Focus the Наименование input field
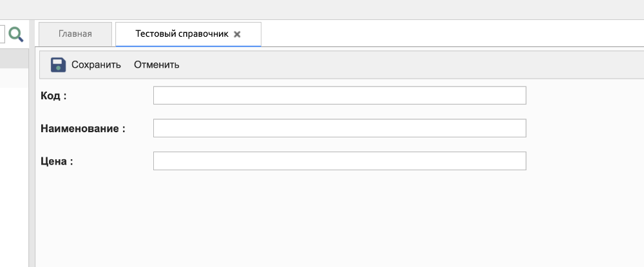 339,128
